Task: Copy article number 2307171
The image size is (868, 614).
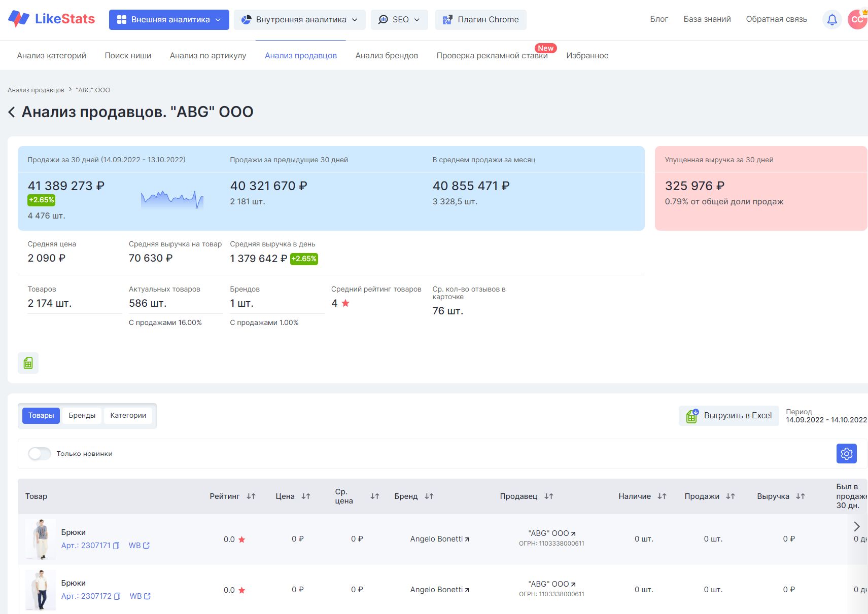Action: (116, 546)
